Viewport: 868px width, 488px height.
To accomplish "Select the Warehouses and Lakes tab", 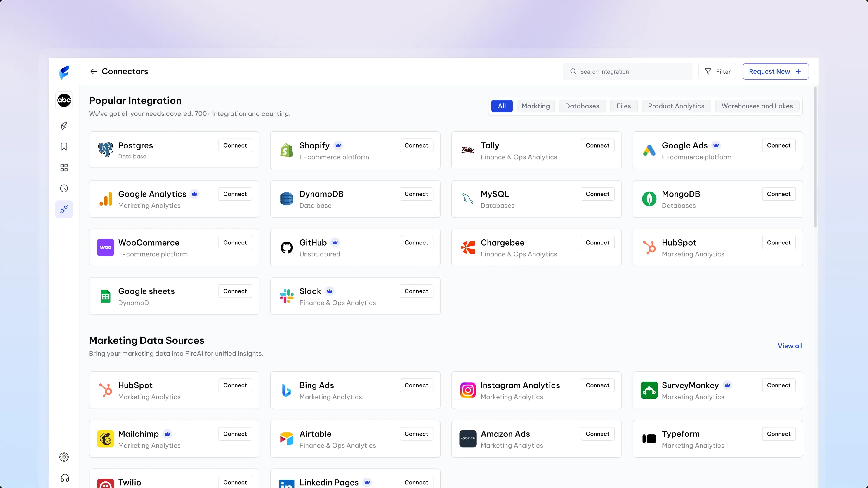I will click(757, 106).
